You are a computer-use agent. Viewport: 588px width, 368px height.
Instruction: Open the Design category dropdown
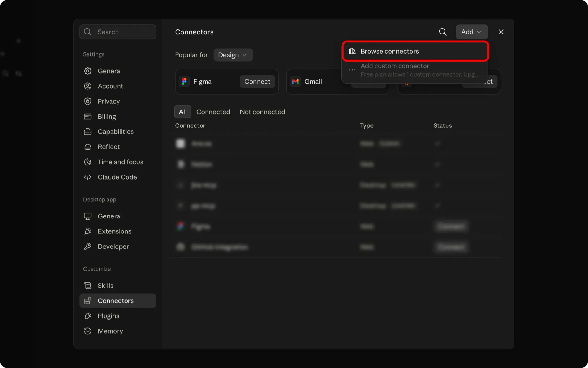pyautogui.click(x=233, y=55)
